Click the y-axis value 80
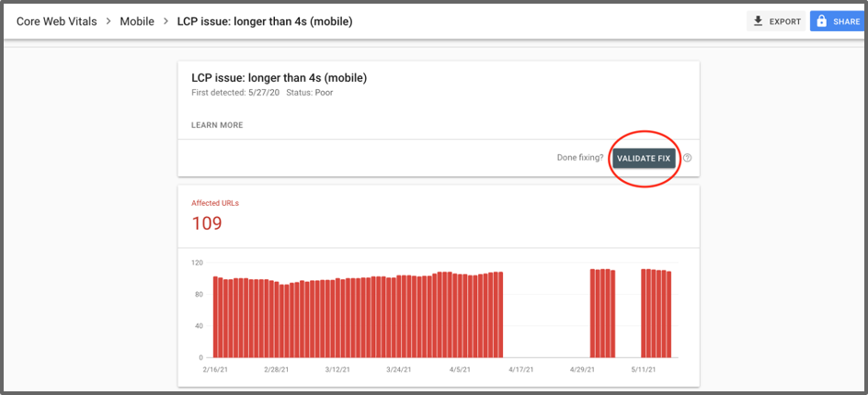 tap(200, 294)
